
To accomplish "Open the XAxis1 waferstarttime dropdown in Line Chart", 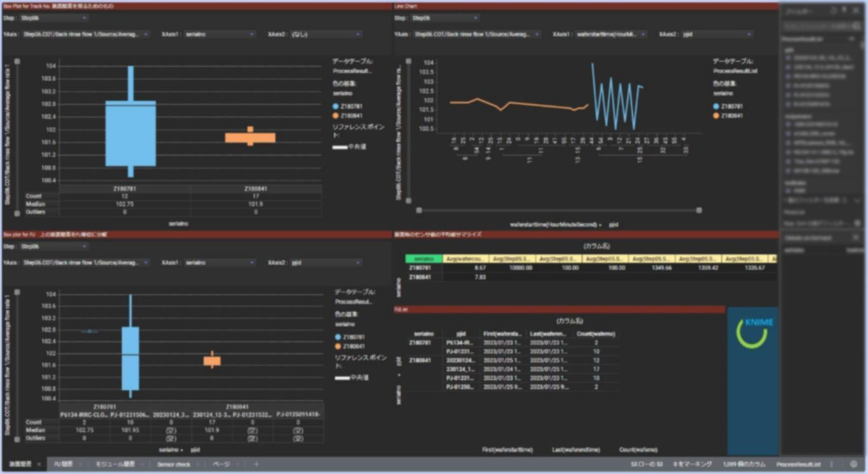I will click(611, 34).
